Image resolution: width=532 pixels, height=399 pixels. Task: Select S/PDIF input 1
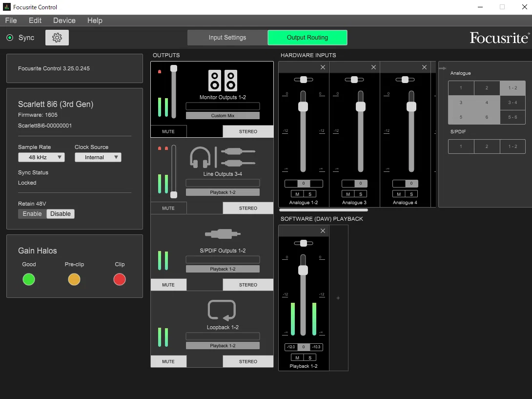[461, 147]
